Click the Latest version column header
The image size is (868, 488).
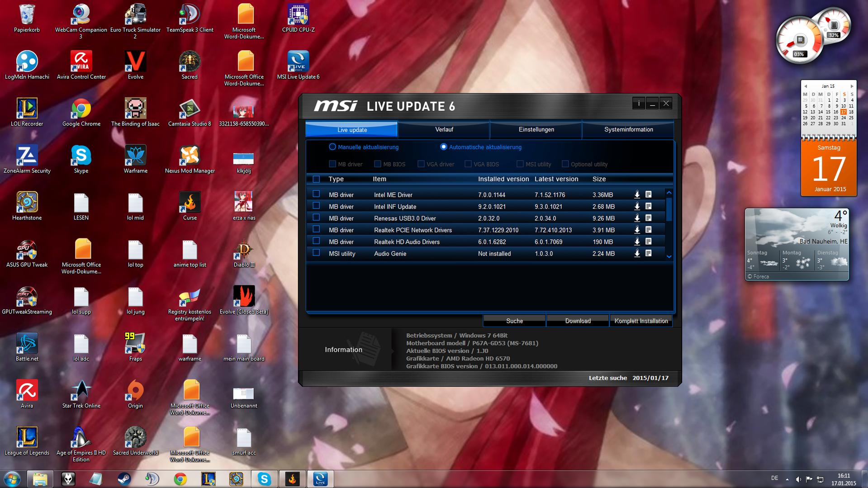click(x=556, y=179)
